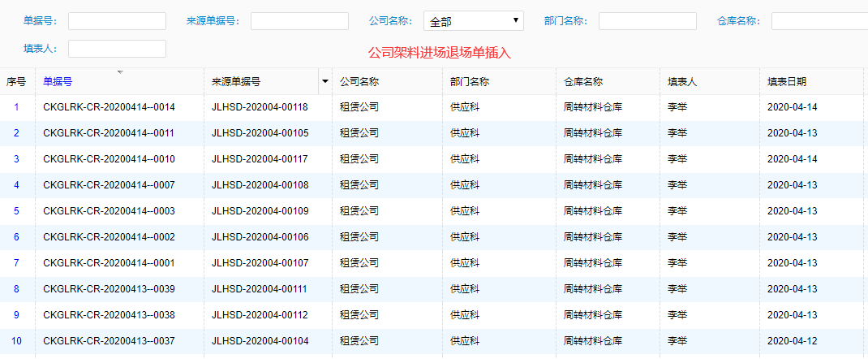
Task: Select source number JLHSD-202004-00107
Action: (x=260, y=263)
